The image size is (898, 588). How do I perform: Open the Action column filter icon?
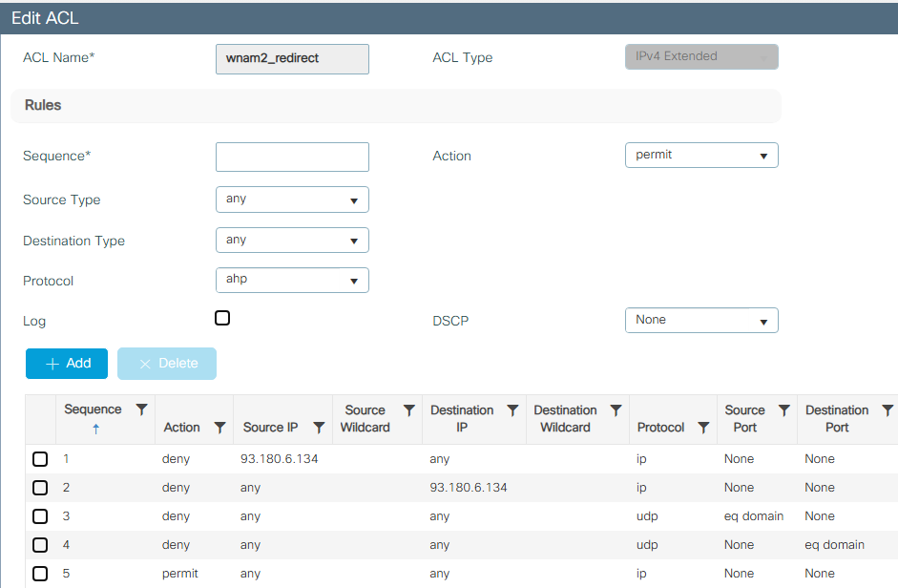(219, 428)
